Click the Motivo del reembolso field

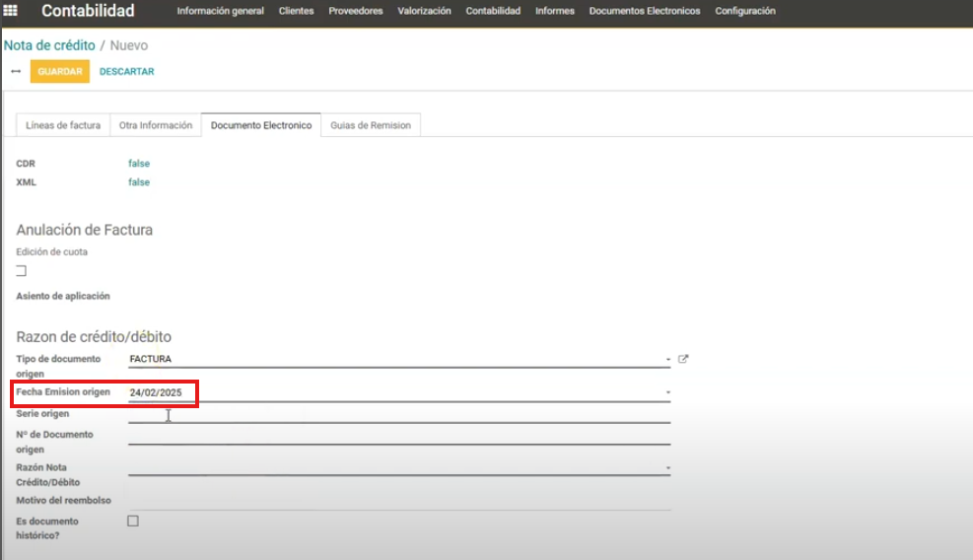398,500
